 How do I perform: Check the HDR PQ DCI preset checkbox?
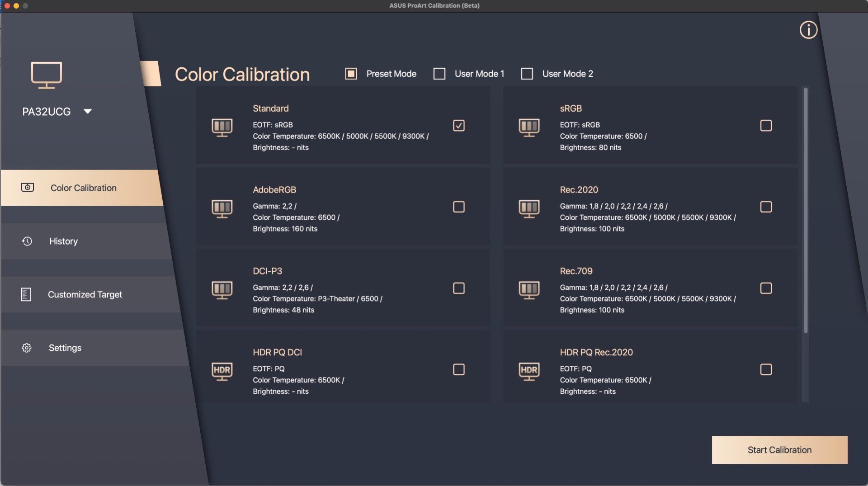(x=459, y=369)
